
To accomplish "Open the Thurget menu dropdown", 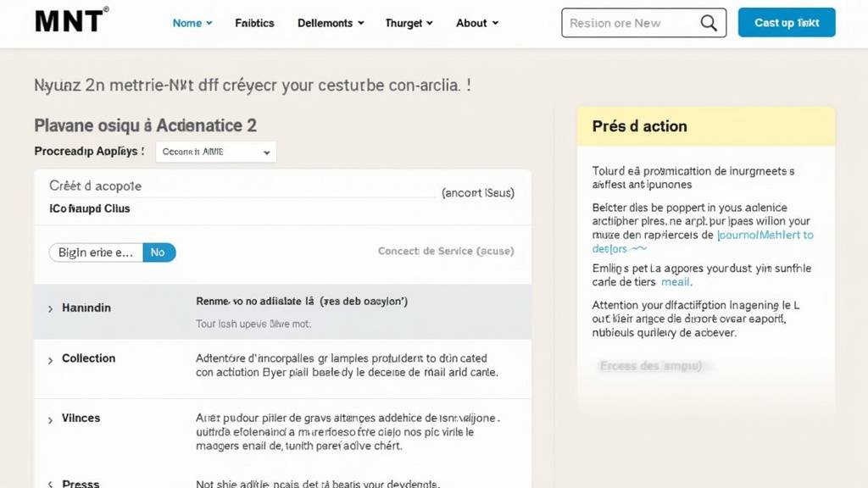I will [409, 23].
